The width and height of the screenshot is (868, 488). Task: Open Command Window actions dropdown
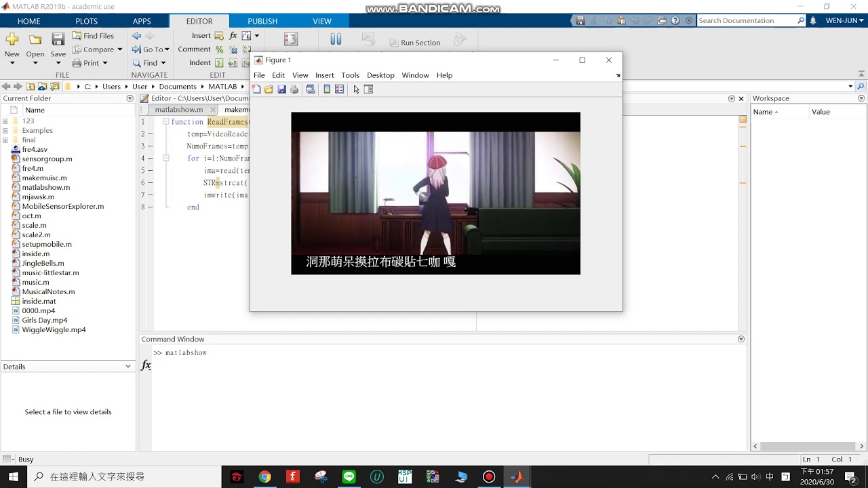pos(741,339)
